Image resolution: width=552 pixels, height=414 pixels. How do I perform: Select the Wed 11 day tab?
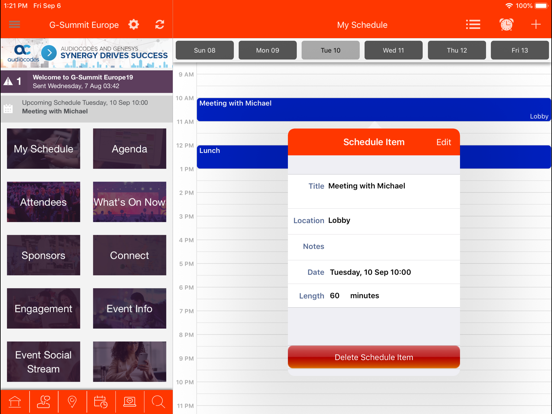394,50
